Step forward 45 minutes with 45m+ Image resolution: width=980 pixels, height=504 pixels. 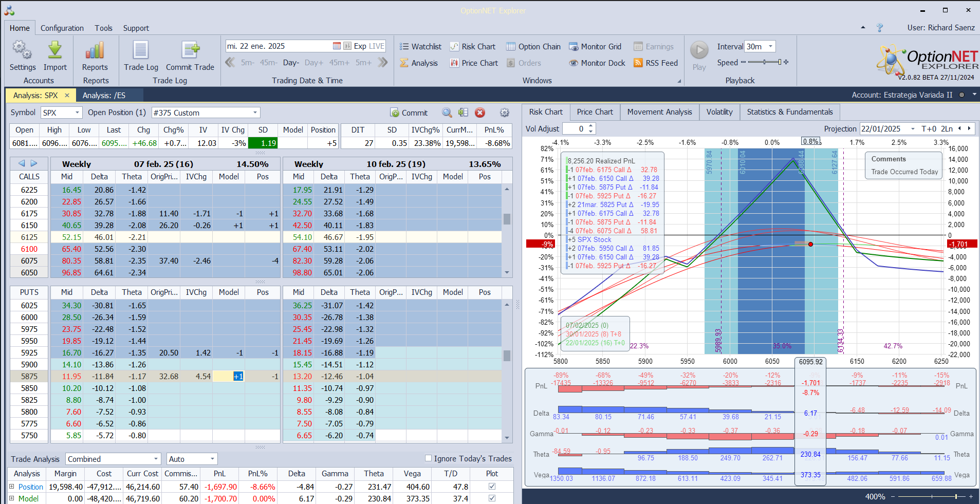coord(339,63)
